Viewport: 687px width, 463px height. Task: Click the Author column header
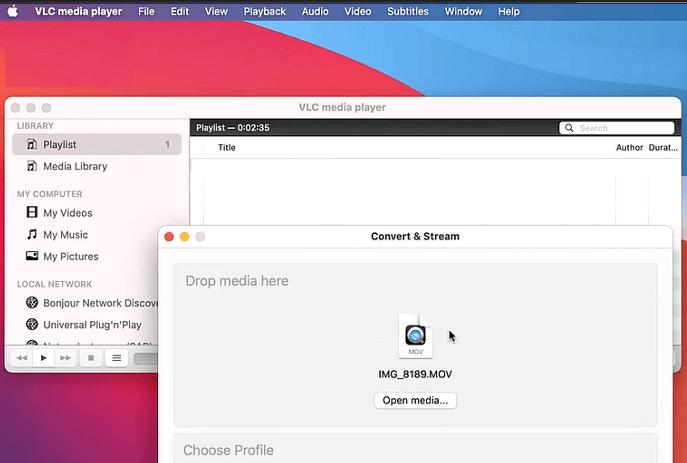(x=629, y=148)
